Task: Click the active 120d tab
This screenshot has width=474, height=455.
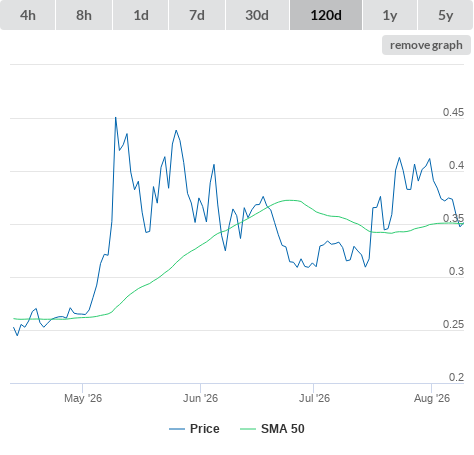Action: [x=326, y=15]
